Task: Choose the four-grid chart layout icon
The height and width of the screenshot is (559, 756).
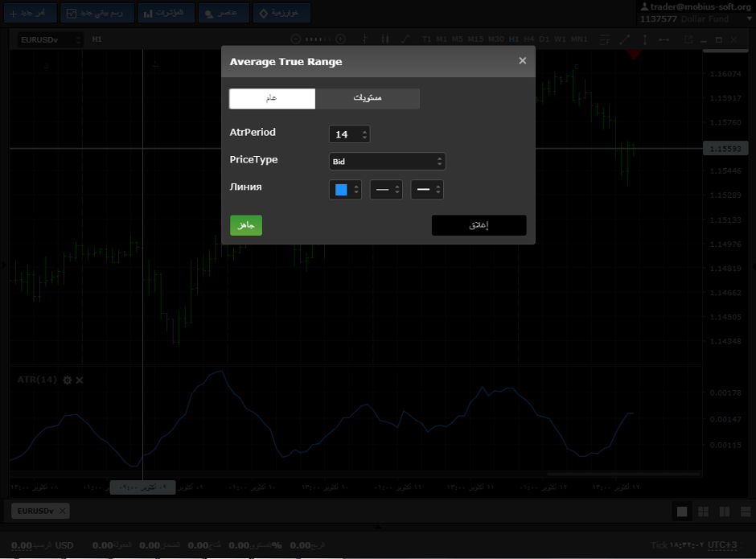Action: tap(704, 512)
